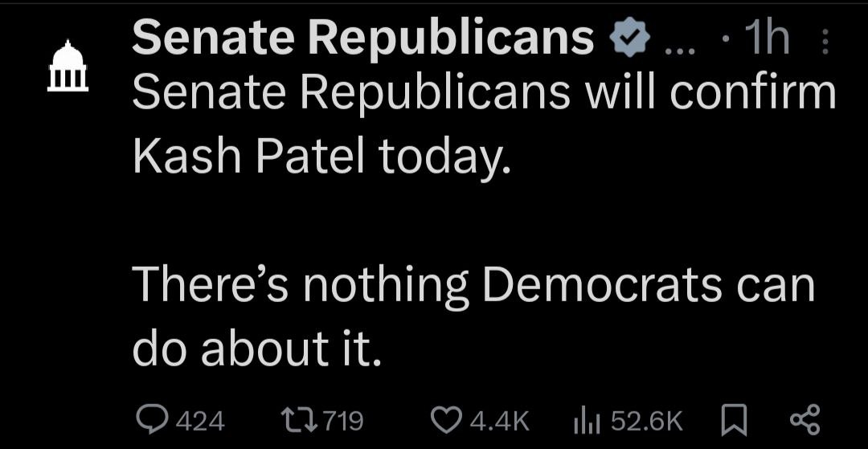Click the "Senate Republicans will confirm" text line
Image resolution: width=868 pixels, height=449 pixels.
(x=484, y=96)
